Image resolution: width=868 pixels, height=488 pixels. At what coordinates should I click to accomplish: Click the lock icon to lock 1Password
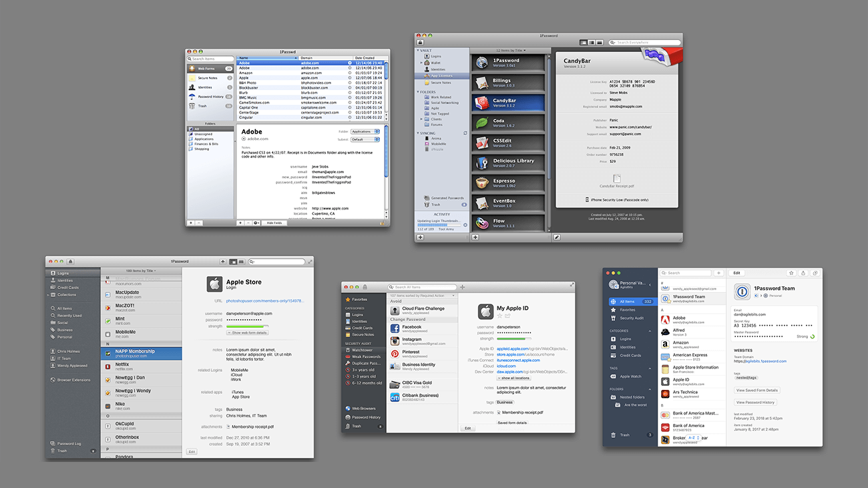click(x=364, y=287)
